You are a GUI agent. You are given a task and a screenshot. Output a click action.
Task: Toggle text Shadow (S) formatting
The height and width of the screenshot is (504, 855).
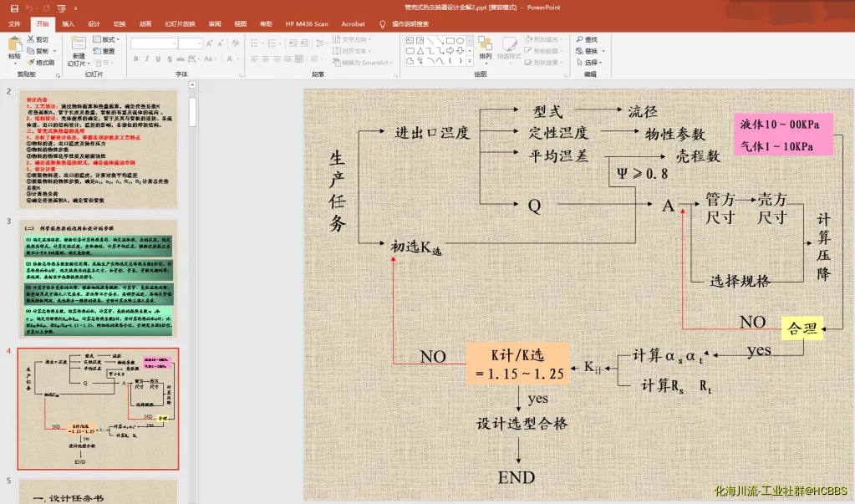pos(170,59)
